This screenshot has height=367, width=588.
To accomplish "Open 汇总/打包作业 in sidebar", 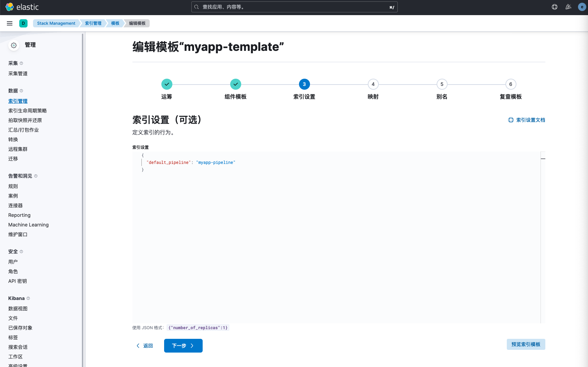I will click(x=23, y=130).
